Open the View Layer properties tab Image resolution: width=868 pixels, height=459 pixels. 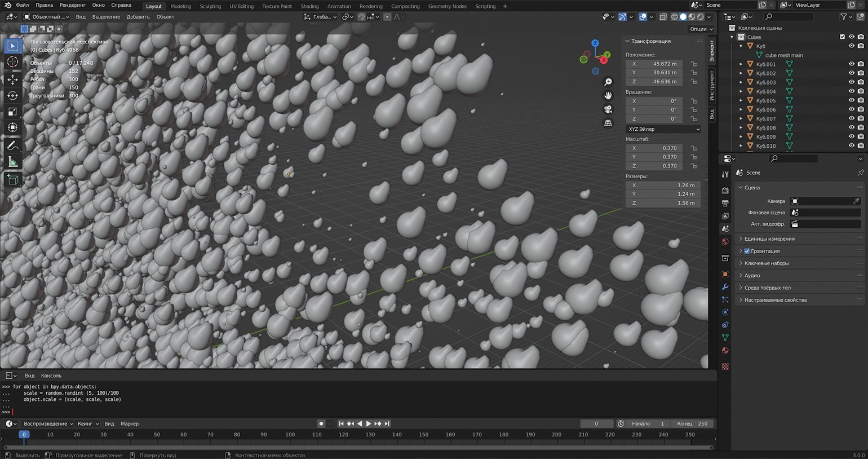tap(725, 216)
